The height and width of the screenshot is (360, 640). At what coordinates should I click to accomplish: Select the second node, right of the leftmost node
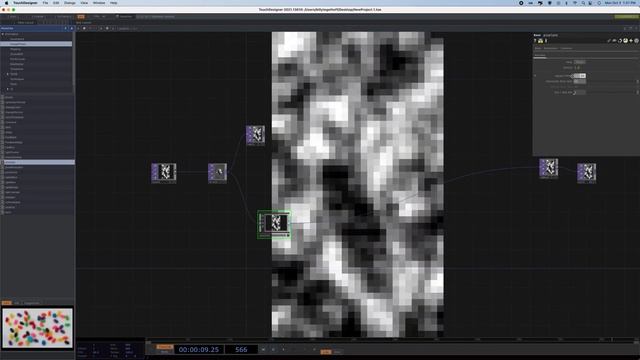point(217,172)
